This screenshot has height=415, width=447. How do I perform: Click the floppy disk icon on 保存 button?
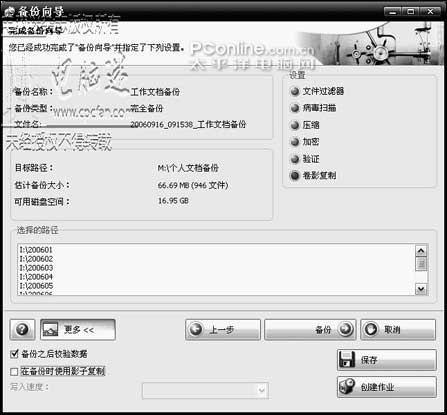(x=347, y=360)
